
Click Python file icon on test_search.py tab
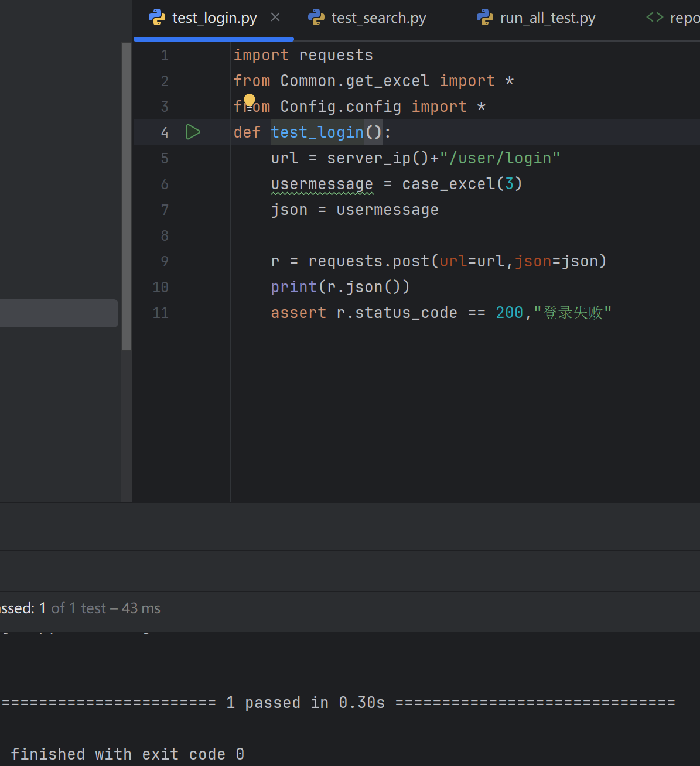pos(316,18)
